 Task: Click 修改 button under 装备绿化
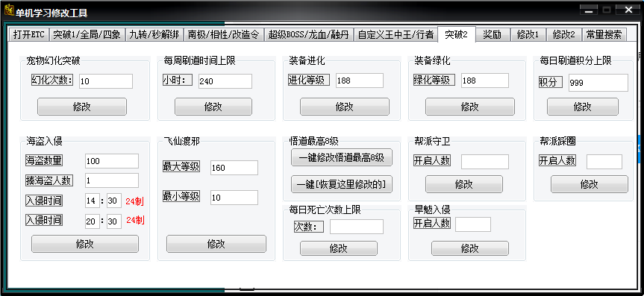(x=470, y=107)
